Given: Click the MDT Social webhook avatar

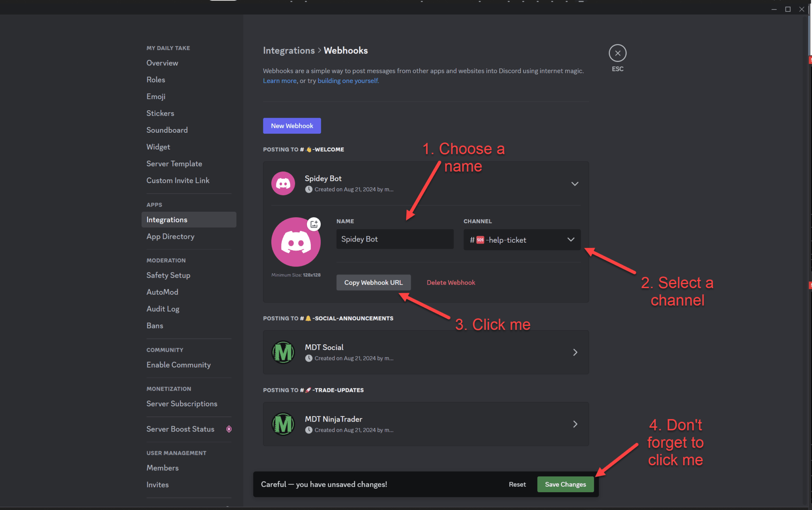Looking at the screenshot, I should click(x=283, y=352).
